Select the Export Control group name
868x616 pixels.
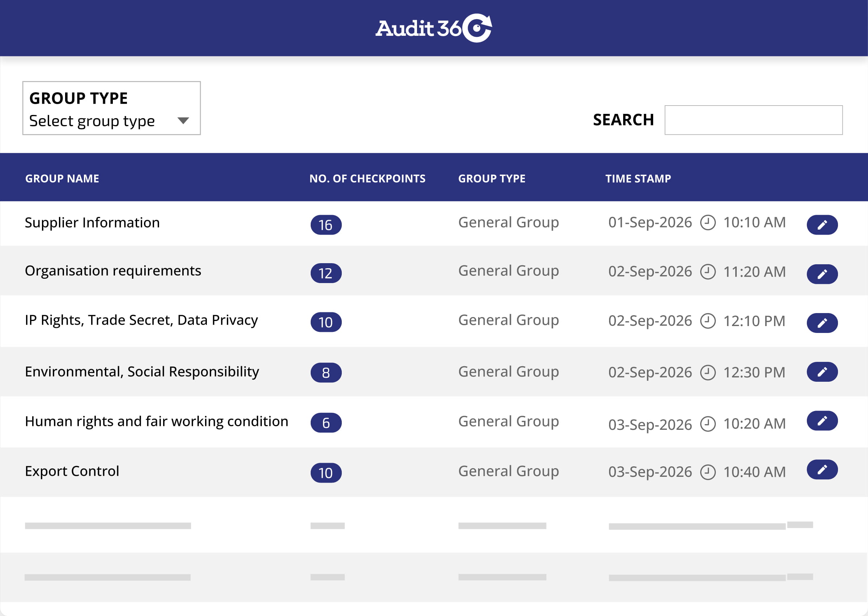click(72, 471)
